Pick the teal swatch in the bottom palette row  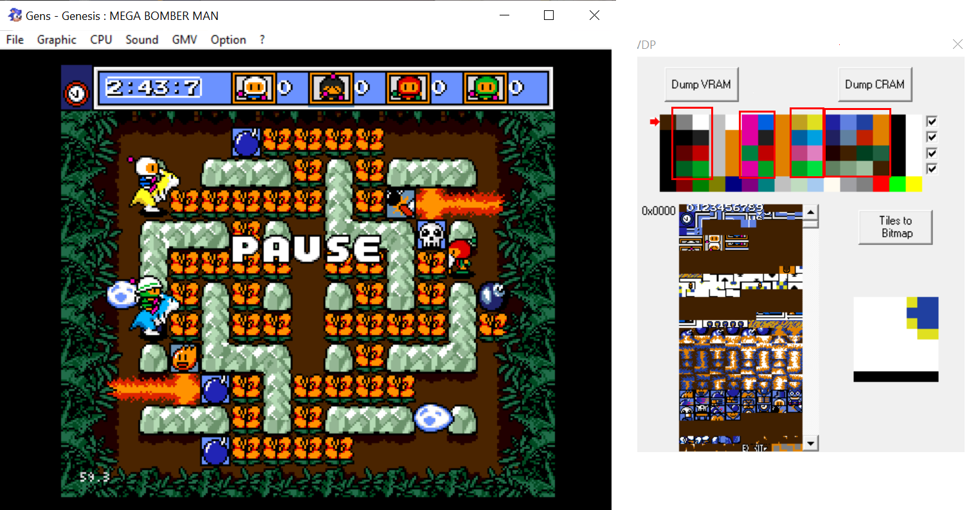767,185
